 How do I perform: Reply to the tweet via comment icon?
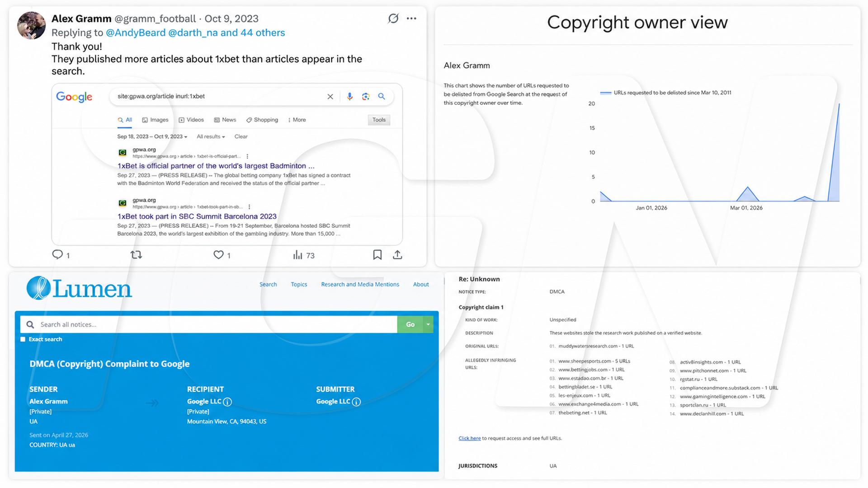tap(57, 254)
